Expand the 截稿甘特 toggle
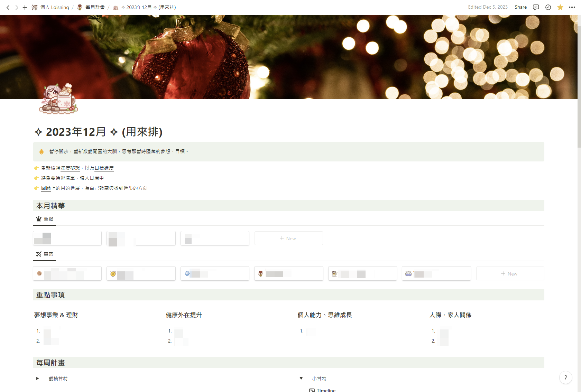Screen dimensions: 581x392 [x=38, y=379]
